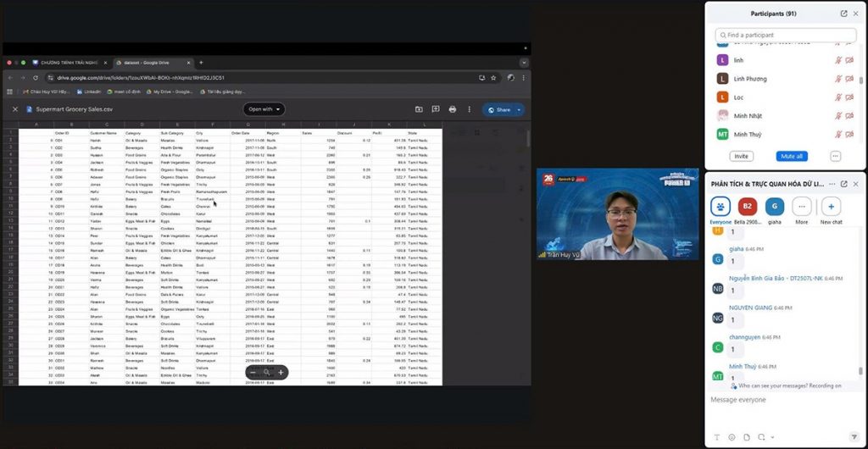Screen dimensions: 868x449
Task: Click the 'Mute all' button
Action: pyautogui.click(x=792, y=157)
